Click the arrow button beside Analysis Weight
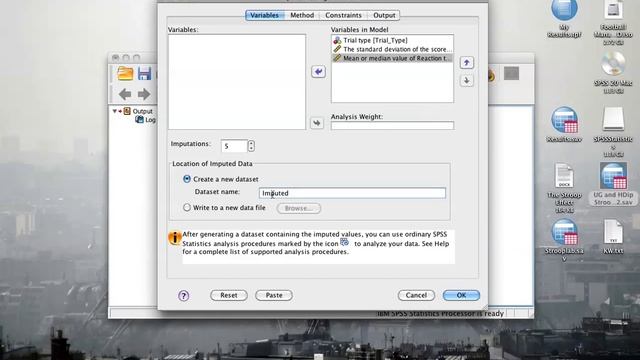This screenshot has width=640, height=360. tap(317, 123)
